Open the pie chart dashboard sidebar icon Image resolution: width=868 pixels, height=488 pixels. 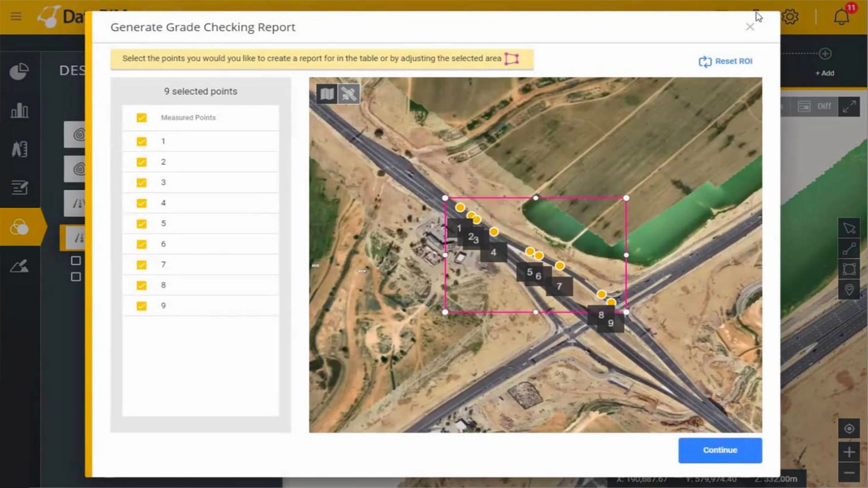(x=19, y=71)
